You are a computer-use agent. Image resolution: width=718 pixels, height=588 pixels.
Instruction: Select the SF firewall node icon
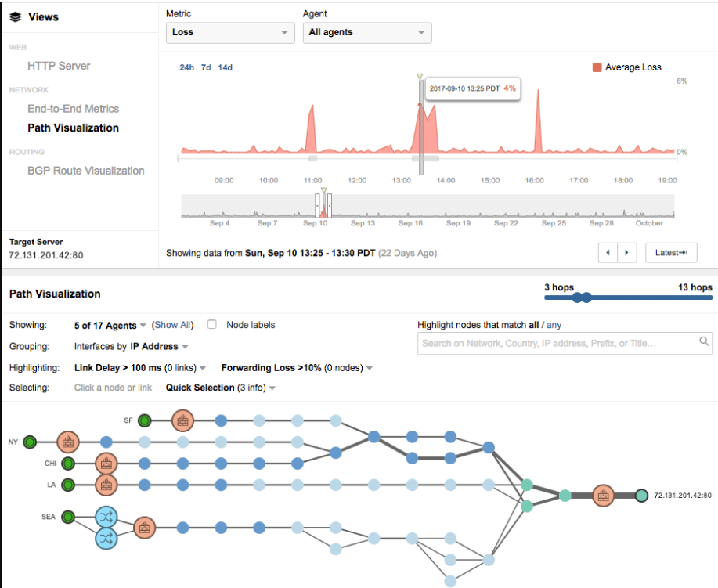pyautogui.click(x=182, y=421)
